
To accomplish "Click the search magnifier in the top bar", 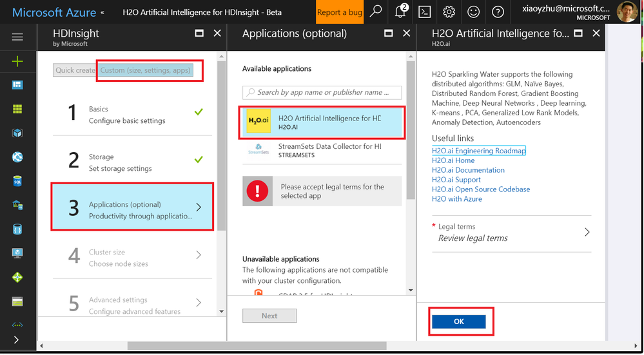I will click(375, 12).
